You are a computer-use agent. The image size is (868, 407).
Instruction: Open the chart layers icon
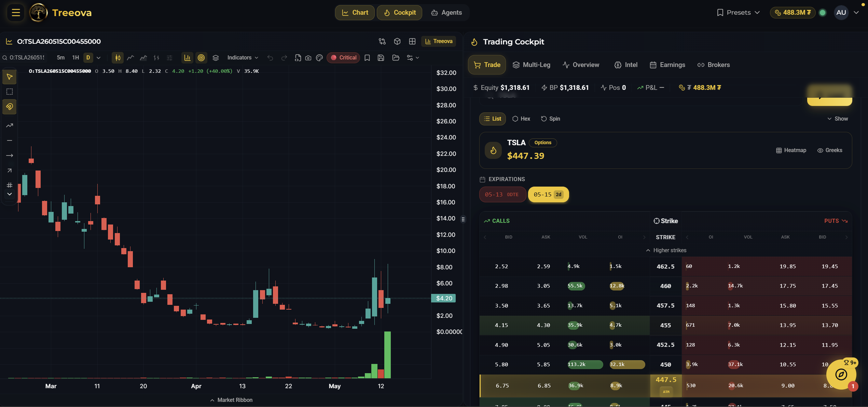click(216, 58)
